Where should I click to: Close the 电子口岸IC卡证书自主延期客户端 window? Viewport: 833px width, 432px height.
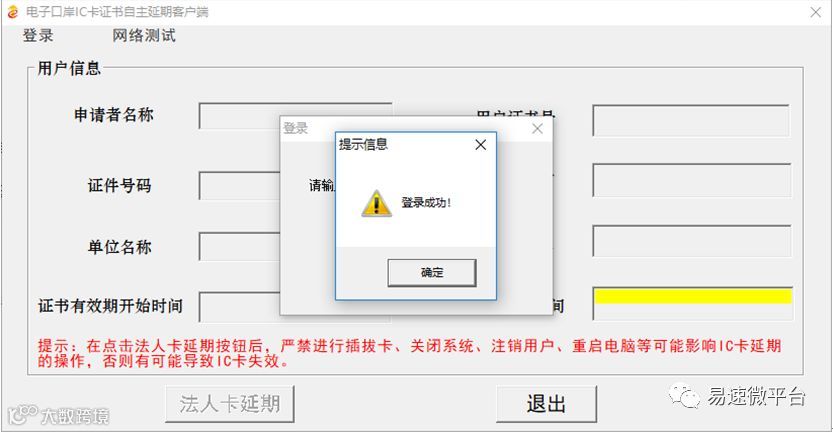coord(815,12)
